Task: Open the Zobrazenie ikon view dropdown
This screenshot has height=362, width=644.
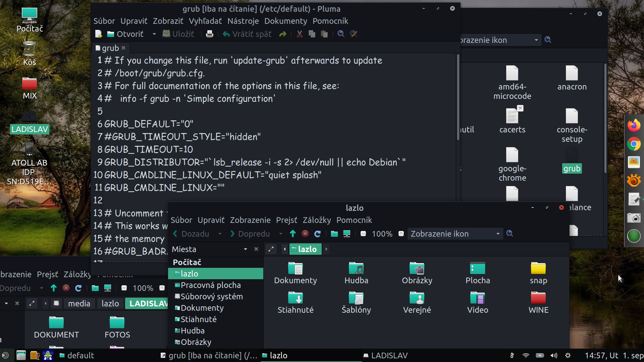Action: point(455,234)
